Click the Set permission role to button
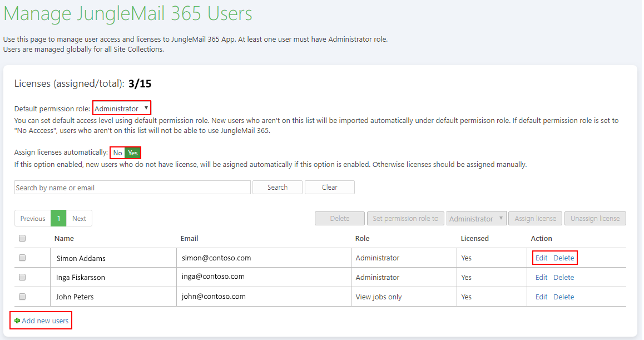The width and height of the screenshot is (644, 340). click(x=405, y=218)
